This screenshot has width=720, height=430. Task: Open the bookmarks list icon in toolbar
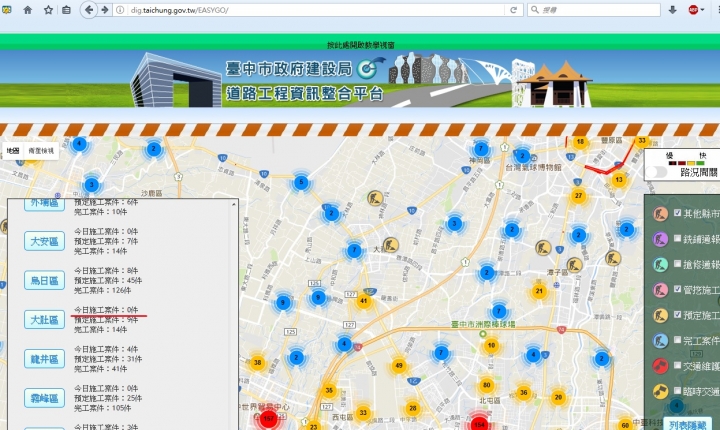click(67, 10)
